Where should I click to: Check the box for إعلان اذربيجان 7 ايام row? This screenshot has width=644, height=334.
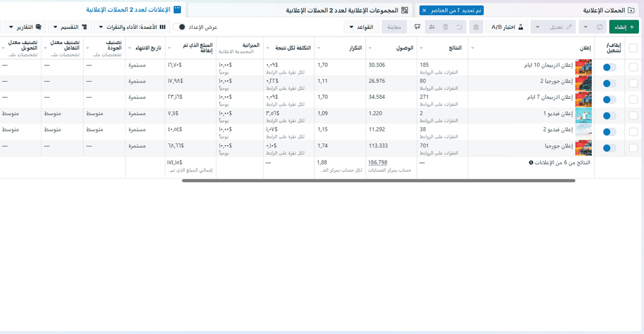633,99
